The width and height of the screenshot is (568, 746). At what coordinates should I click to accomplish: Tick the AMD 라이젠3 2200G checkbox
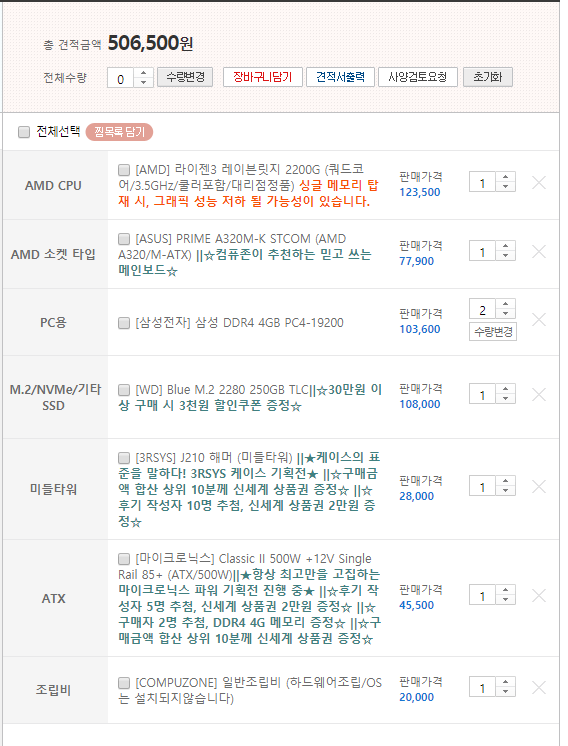(124, 169)
